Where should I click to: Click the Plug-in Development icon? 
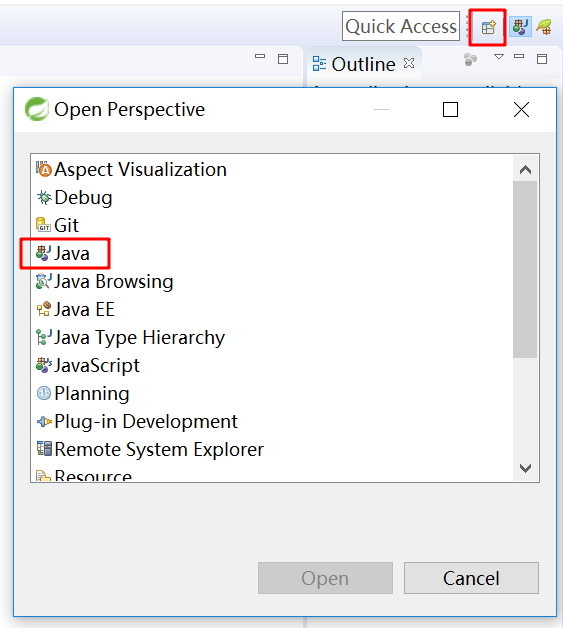(44, 421)
